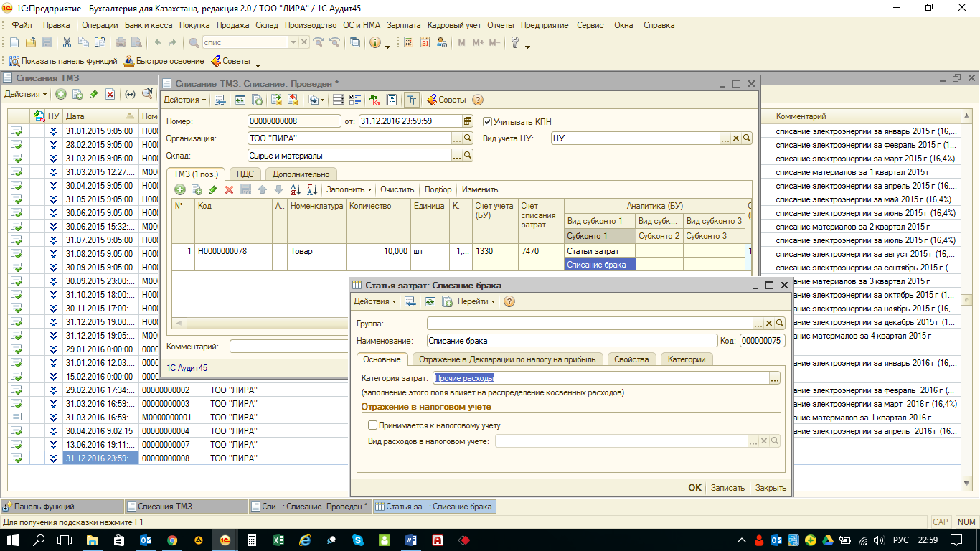980x551 pixels.
Task: Expand arrow beside the Советы main toolbar item
Action: click(258, 65)
